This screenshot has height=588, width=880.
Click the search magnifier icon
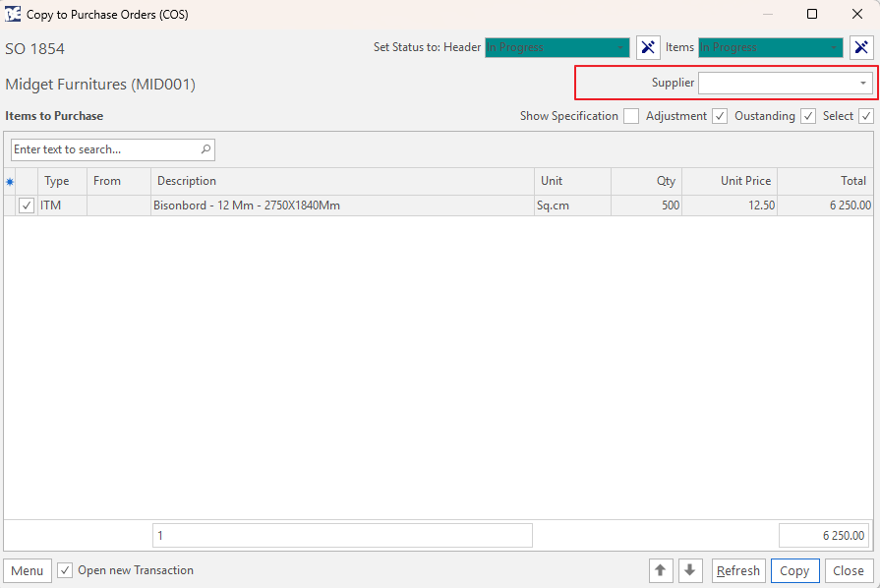(x=205, y=149)
